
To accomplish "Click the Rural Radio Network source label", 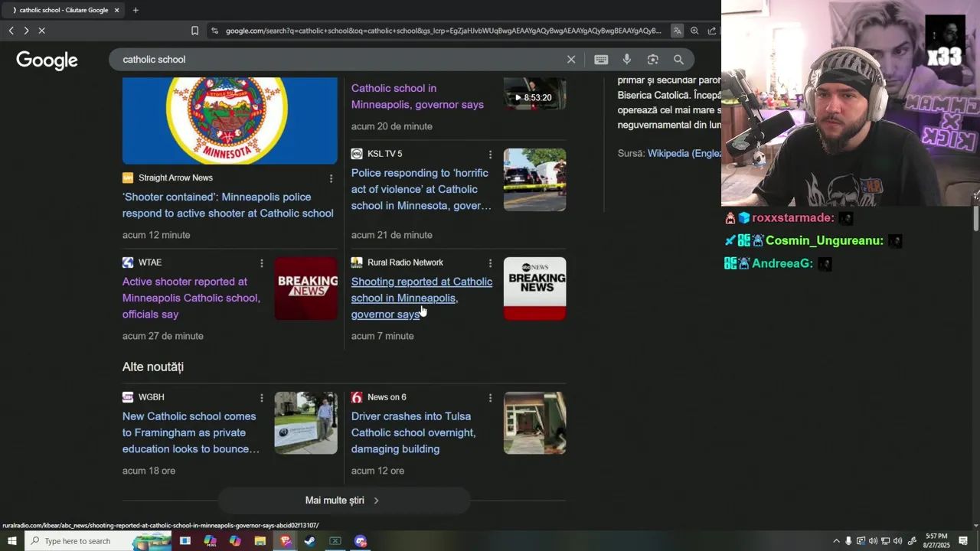I will (x=405, y=263).
